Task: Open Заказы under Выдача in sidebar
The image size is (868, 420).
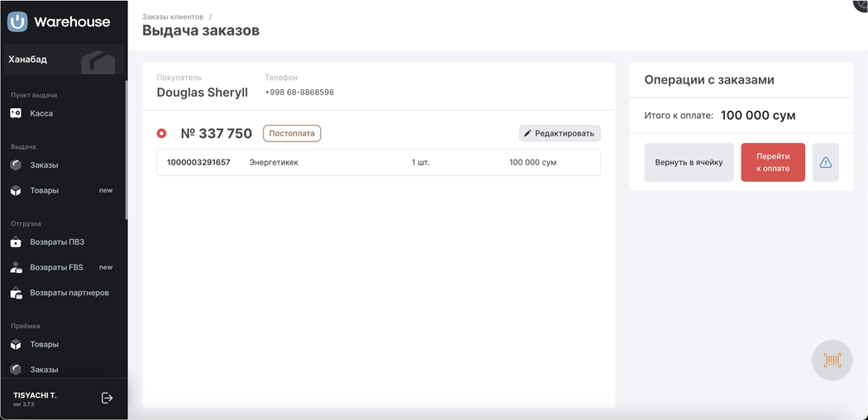Action: [44, 165]
